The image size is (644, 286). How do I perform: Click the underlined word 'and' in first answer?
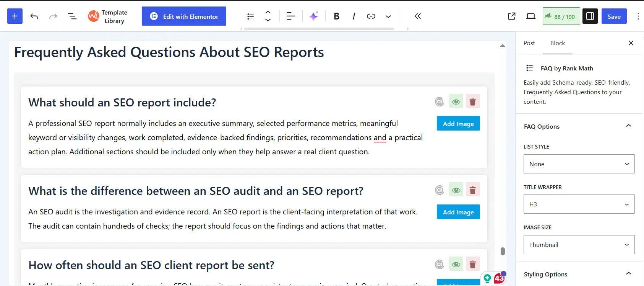pos(380,137)
